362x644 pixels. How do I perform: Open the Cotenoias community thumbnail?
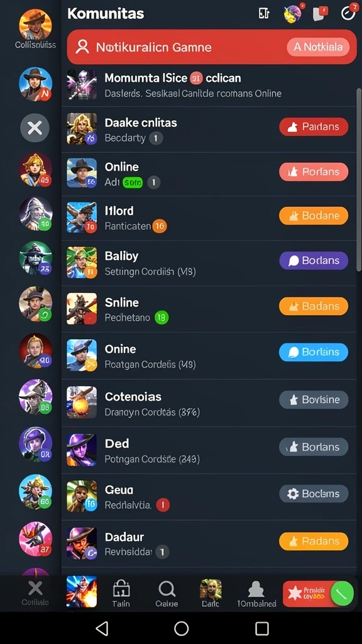pyautogui.click(x=82, y=402)
